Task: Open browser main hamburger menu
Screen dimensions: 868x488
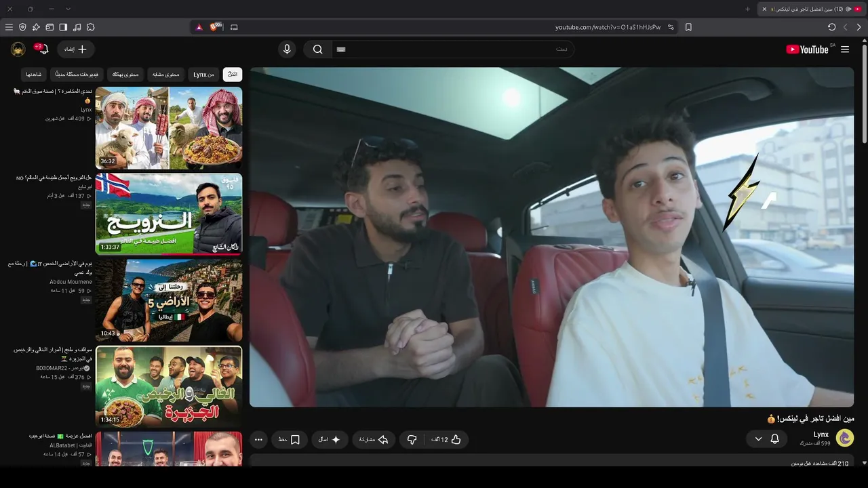Action: (x=9, y=27)
